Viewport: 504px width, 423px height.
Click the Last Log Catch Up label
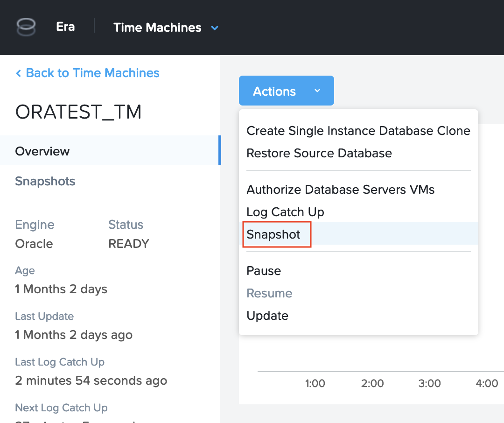60,362
